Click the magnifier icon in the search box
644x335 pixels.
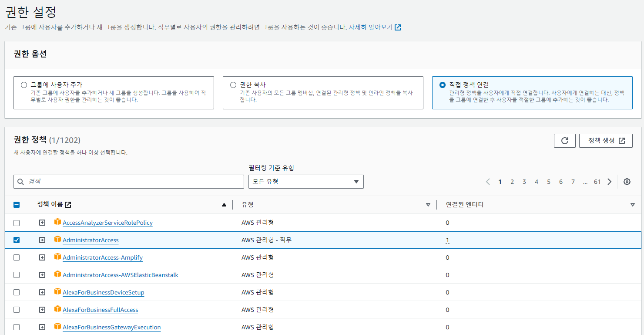click(x=20, y=181)
